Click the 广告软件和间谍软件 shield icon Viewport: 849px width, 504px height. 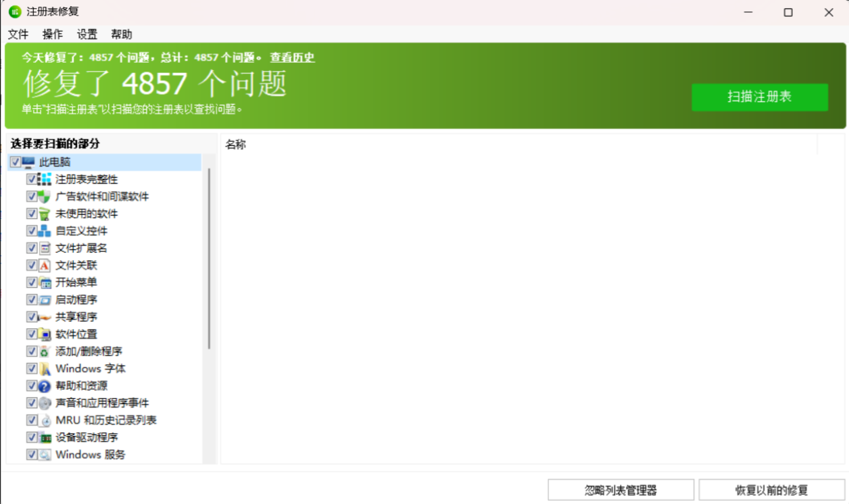pos(45,197)
